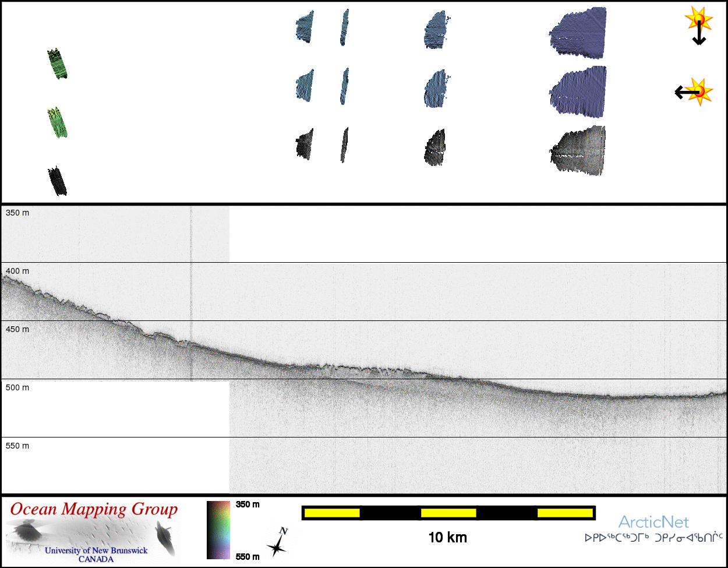
Task: Select the dark grayscale swath at far left
Action: click(57, 181)
